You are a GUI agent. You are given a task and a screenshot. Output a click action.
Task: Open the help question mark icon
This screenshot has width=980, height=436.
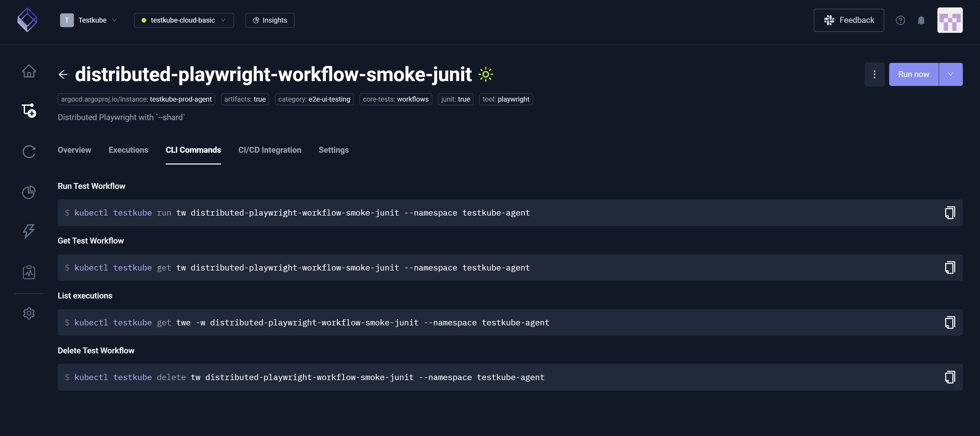tap(900, 20)
